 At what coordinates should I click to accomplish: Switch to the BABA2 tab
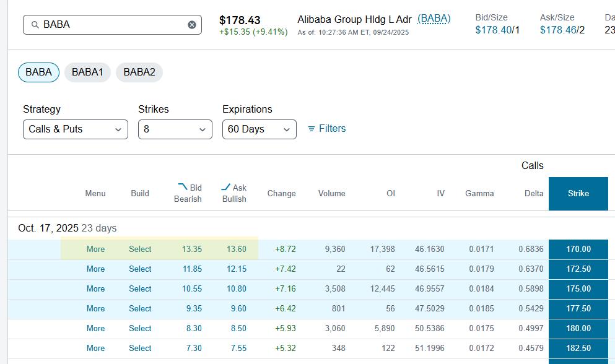coord(139,72)
